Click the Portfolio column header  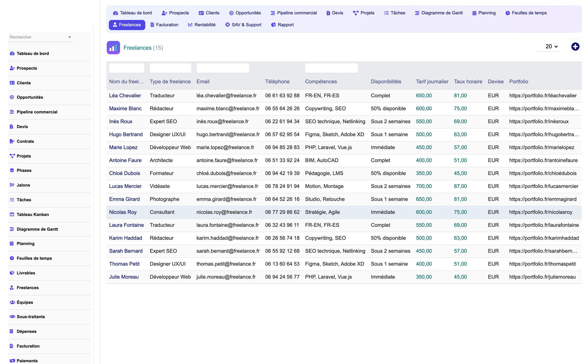coord(519,82)
